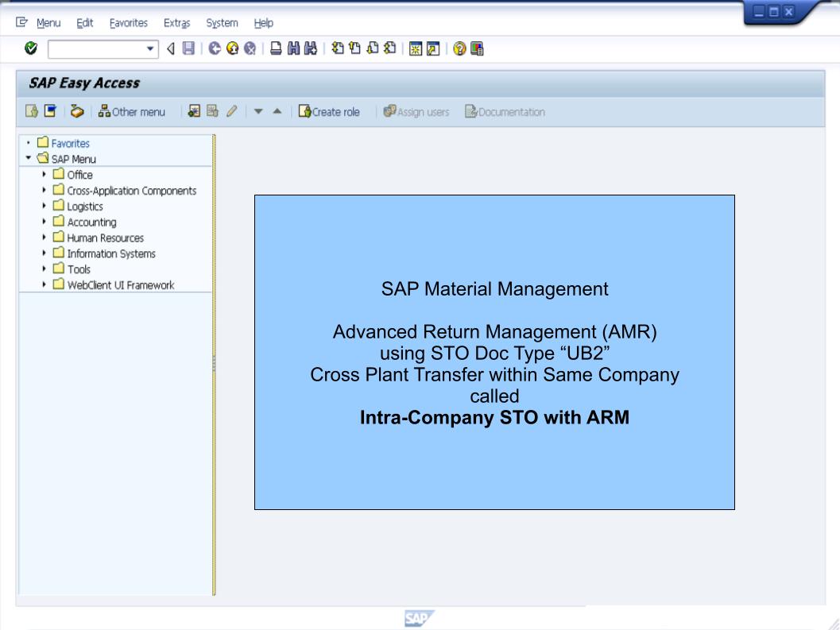Click the Change Favorites pencil icon
The width and height of the screenshot is (840, 630).
(x=231, y=111)
